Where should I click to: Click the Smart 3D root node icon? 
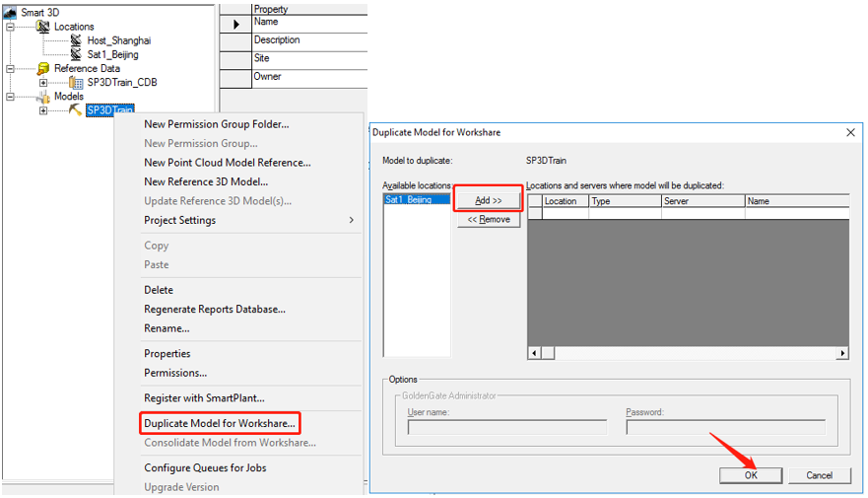(10, 13)
